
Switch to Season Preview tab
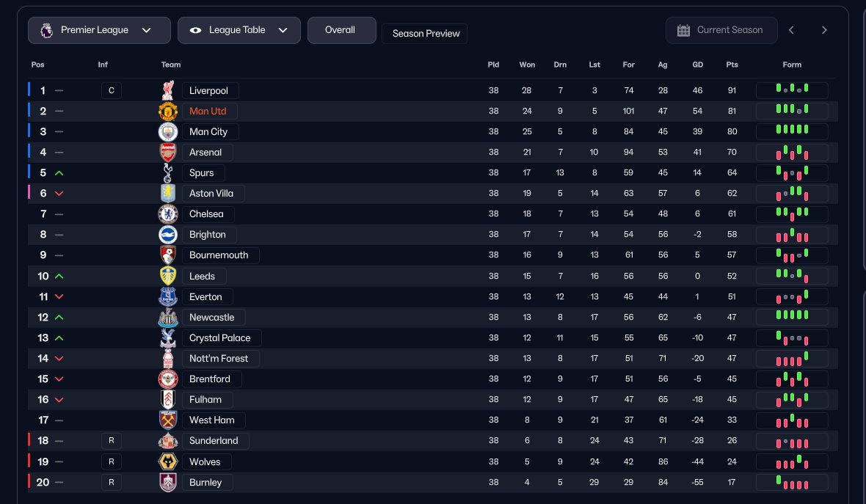(x=426, y=33)
